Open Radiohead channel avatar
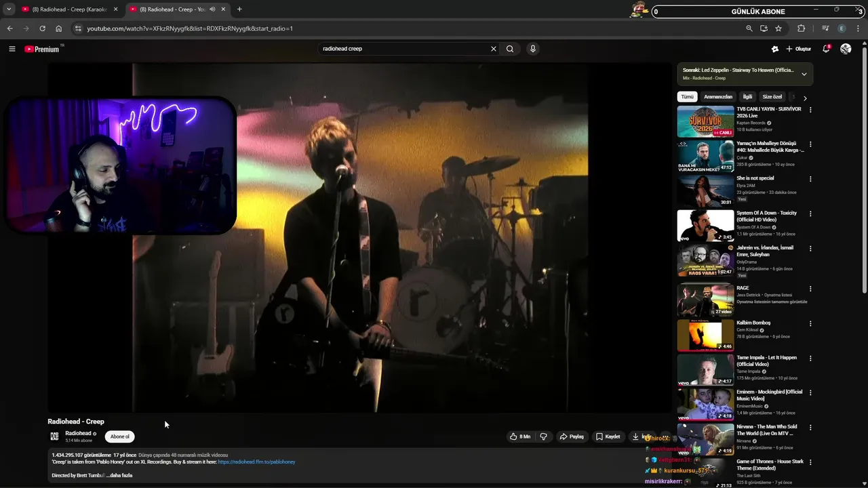Image resolution: width=868 pixels, height=488 pixels. [x=54, y=436]
